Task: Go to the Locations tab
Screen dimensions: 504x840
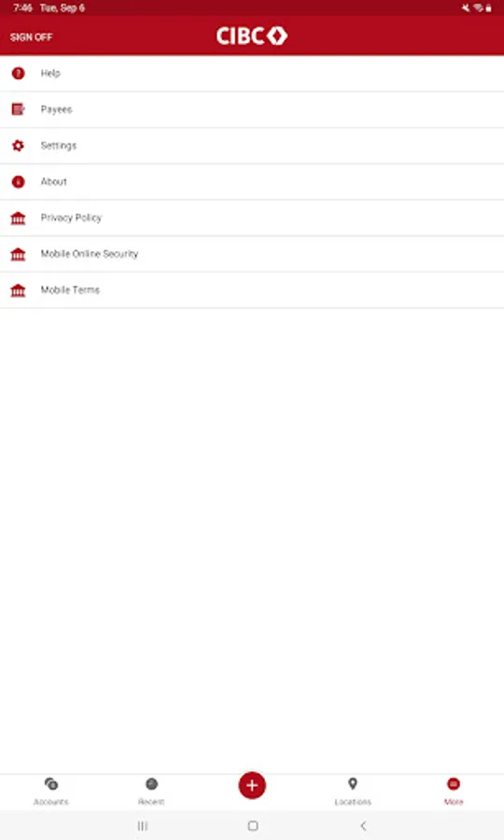Action: click(353, 791)
